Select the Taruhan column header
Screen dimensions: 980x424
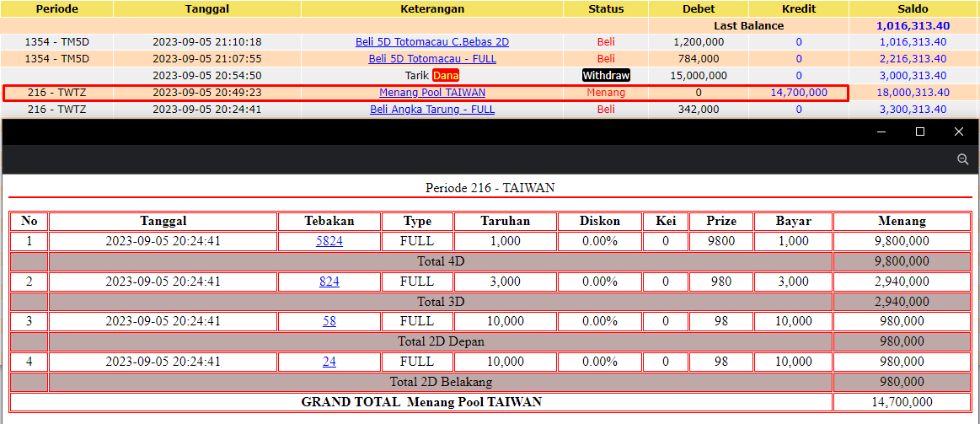pos(505,222)
